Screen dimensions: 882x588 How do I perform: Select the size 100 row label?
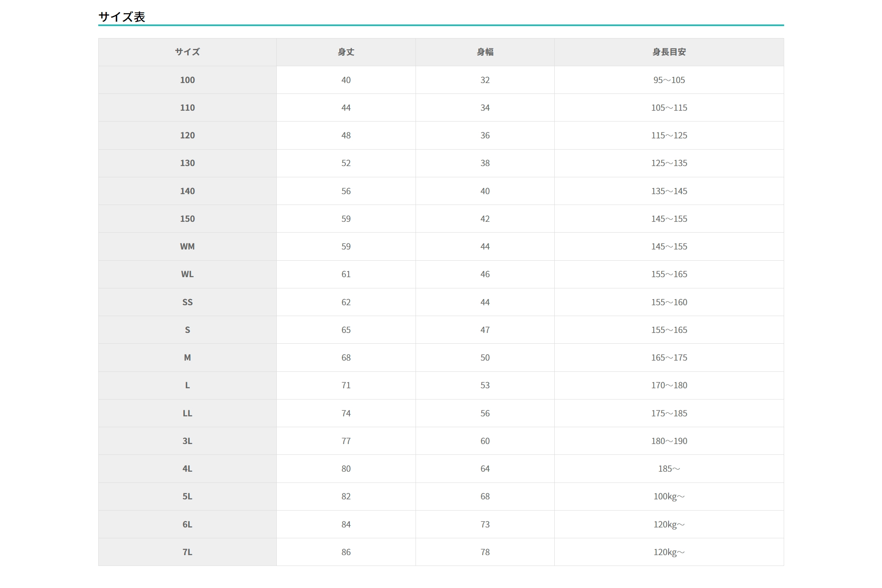point(187,80)
